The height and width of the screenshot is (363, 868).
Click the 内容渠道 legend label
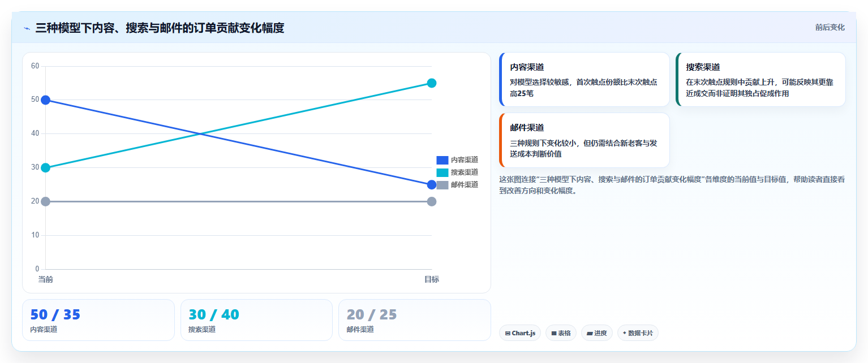click(465, 160)
